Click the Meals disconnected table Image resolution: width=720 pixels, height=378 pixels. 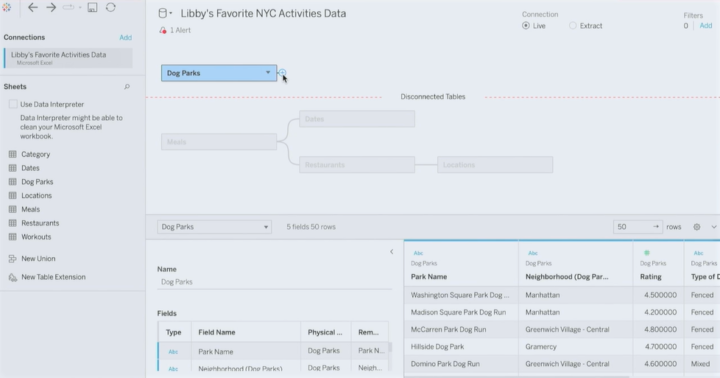(x=219, y=142)
